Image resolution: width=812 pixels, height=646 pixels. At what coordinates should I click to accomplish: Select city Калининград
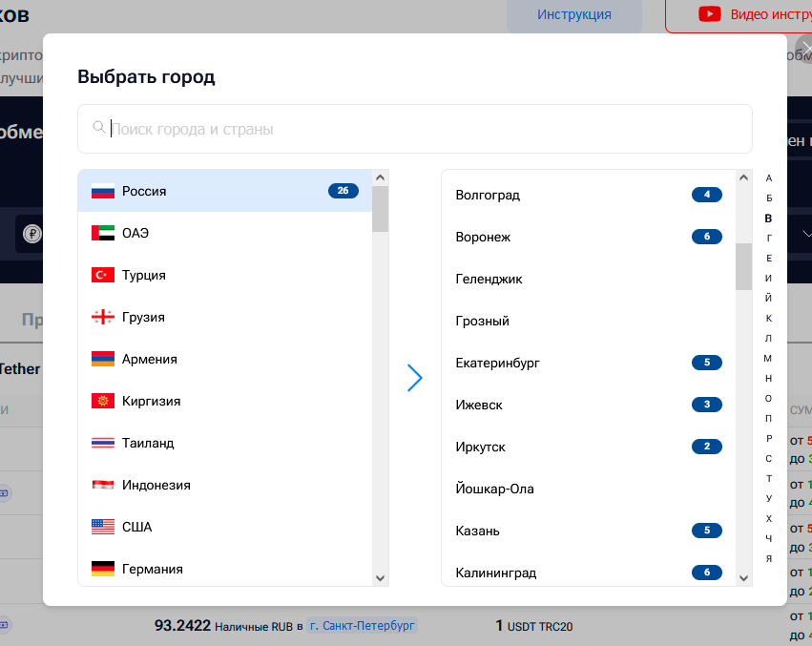(589, 570)
